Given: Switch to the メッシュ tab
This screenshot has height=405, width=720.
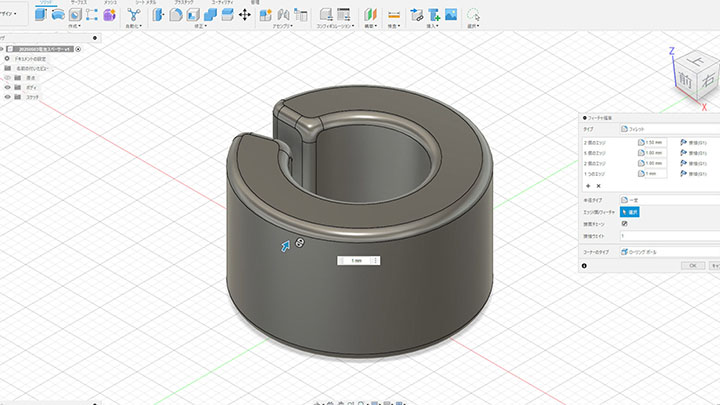Looking at the screenshot, I should 110,2.
